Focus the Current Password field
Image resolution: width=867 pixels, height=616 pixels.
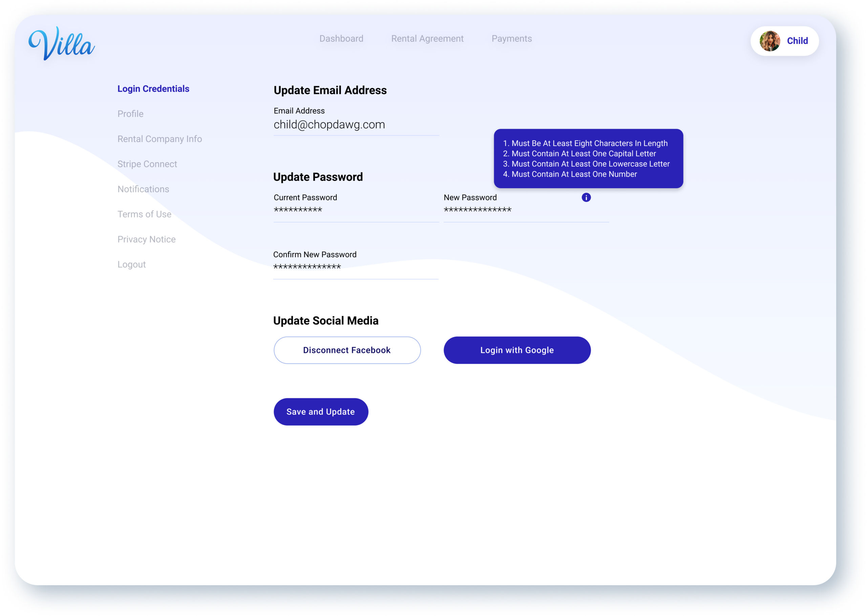pyautogui.click(x=356, y=211)
